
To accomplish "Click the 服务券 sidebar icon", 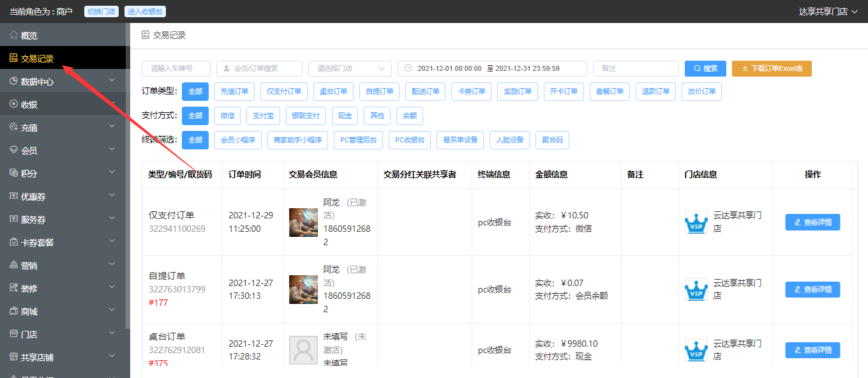I will (13, 219).
